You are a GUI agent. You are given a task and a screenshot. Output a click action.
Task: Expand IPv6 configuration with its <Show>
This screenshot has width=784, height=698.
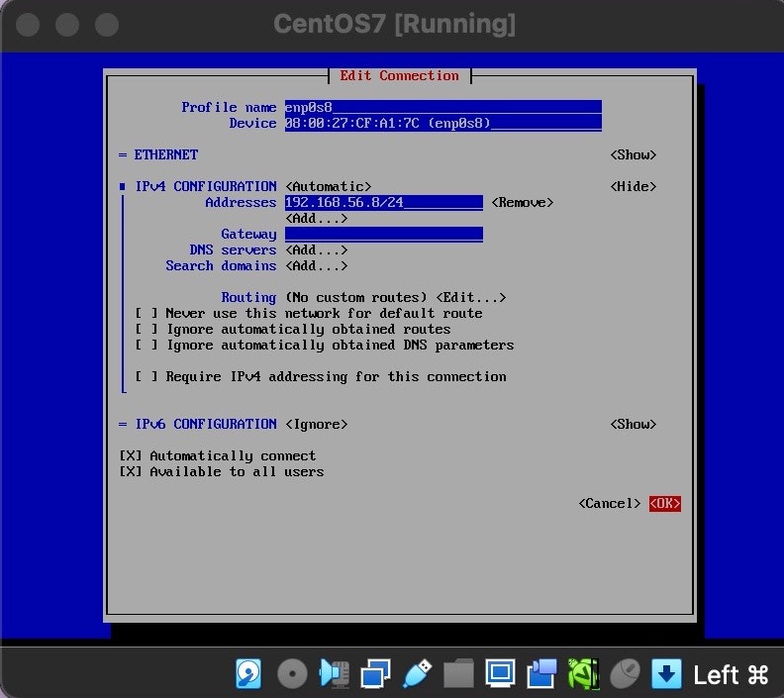633,425
